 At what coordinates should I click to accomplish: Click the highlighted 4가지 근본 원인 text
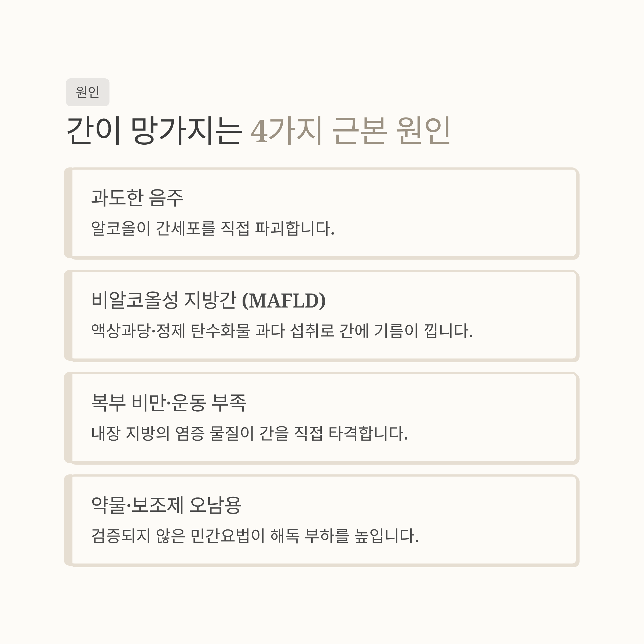(x=350, y=131)
